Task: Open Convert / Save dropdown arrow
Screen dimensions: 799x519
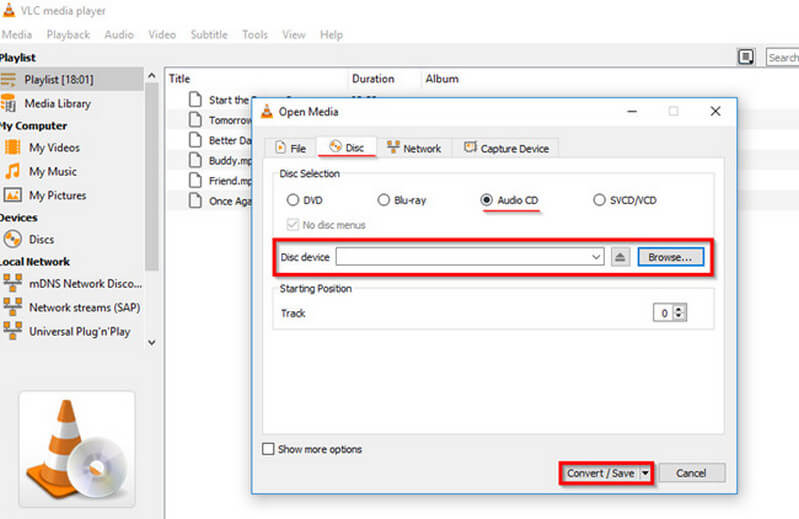Action: coord(646,473)
